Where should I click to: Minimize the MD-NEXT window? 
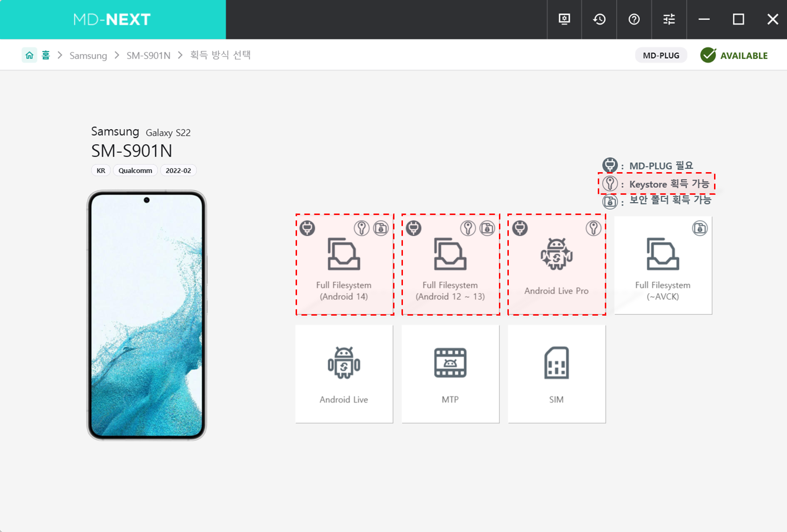tap(704, 19)
